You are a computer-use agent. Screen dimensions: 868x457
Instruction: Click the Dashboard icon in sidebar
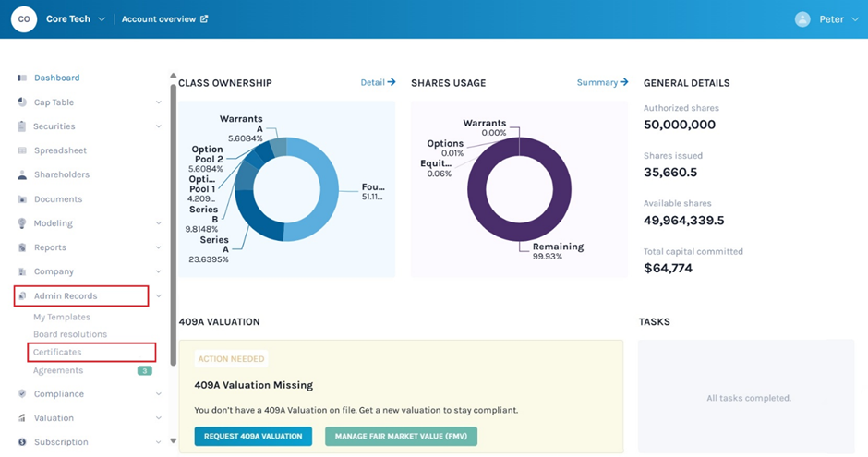pos(22,78)
